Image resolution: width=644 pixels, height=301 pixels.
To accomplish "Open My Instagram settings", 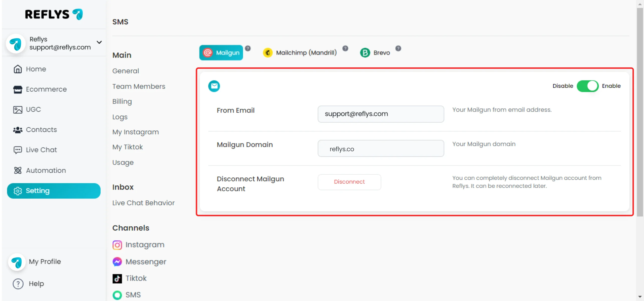I will click(136, 132).
